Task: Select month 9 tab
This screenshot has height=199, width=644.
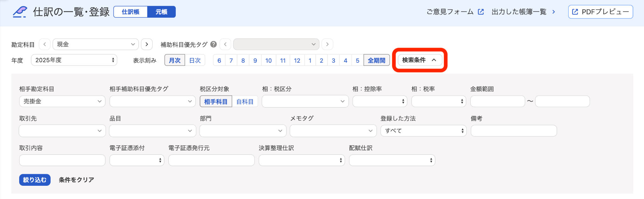Action: [255, 60]
